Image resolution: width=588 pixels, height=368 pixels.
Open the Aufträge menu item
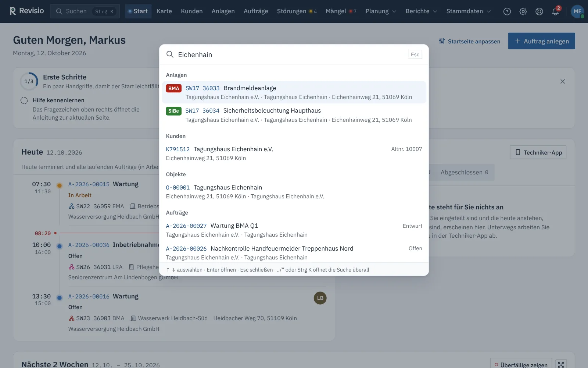pos(256,11)
